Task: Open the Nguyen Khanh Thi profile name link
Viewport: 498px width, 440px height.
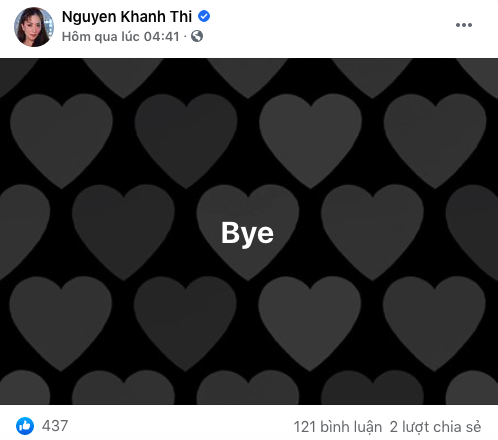Action: tap(127, 17)
